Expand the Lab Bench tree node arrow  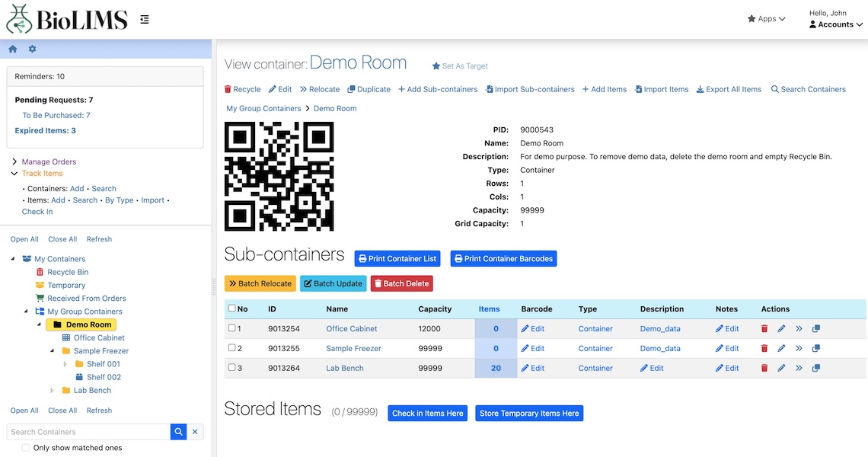tap(52, 391)
